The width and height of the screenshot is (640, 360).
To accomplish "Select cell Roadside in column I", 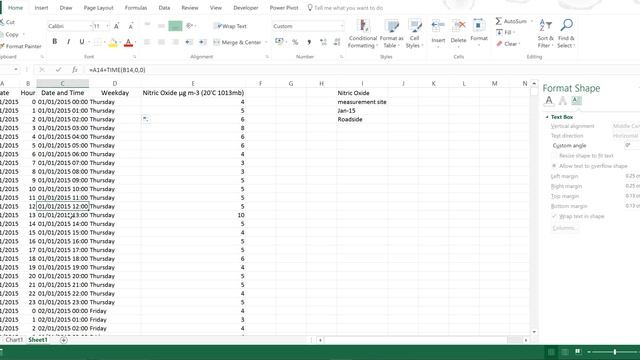I will coord(362,119).
